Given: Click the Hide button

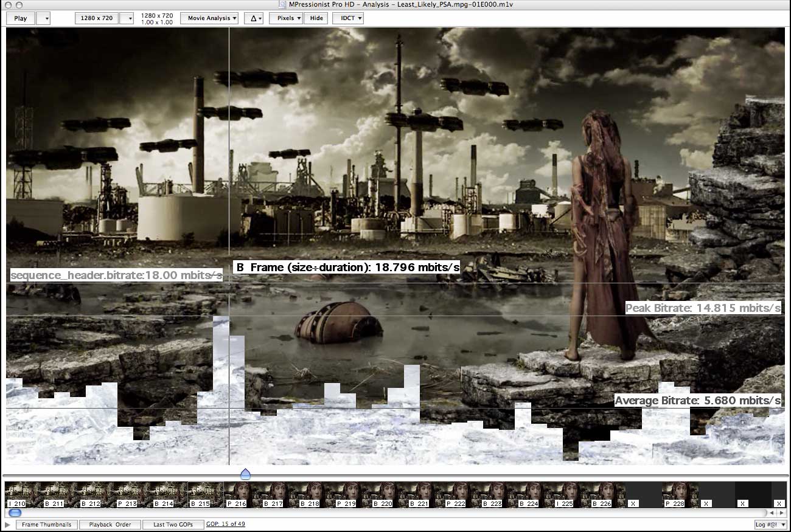Looking at the screenshot, I should coord(316,18).
